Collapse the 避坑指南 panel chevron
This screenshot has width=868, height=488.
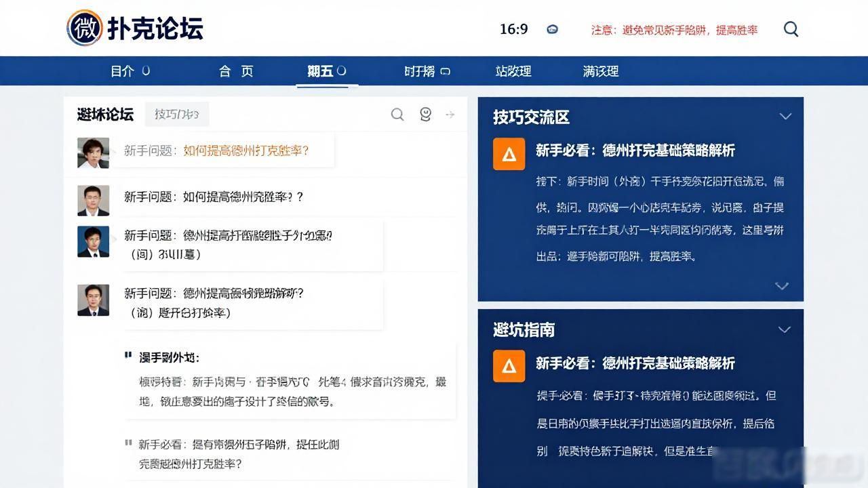(x=785, y=329)
